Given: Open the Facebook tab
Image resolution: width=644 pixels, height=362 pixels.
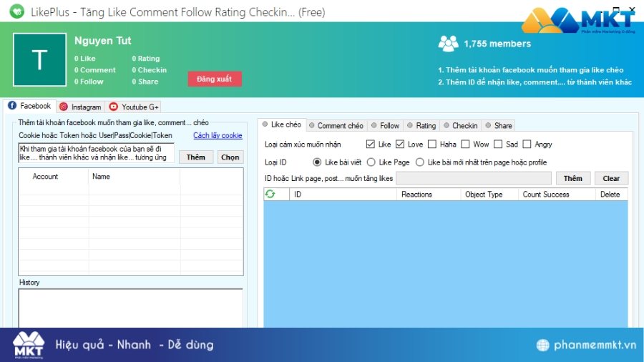Looking at the screenshot, I should tap(29, 106).
